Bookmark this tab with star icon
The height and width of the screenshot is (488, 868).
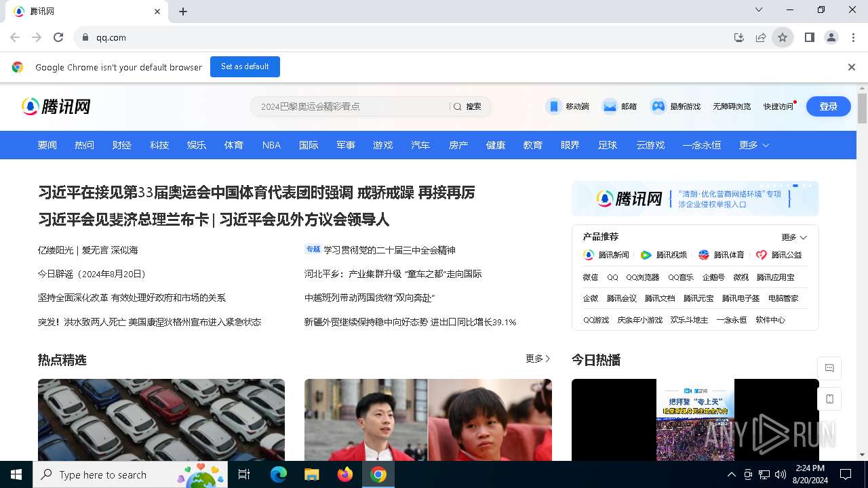tap(783, 38)
